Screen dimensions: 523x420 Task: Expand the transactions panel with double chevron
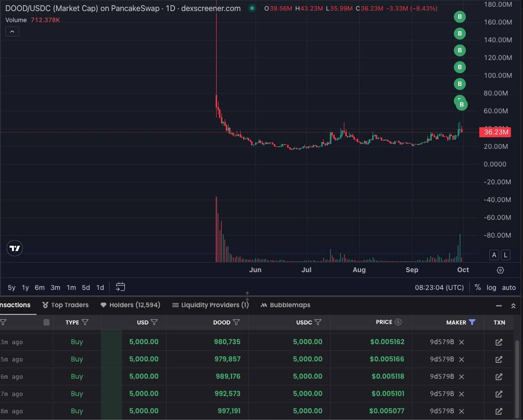513,306
